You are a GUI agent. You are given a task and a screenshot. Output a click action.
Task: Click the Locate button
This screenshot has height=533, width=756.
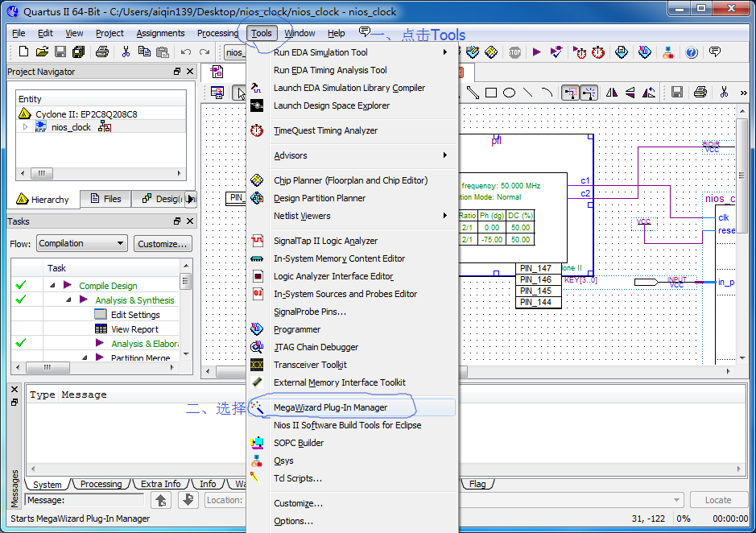click(x=718, y=500)
